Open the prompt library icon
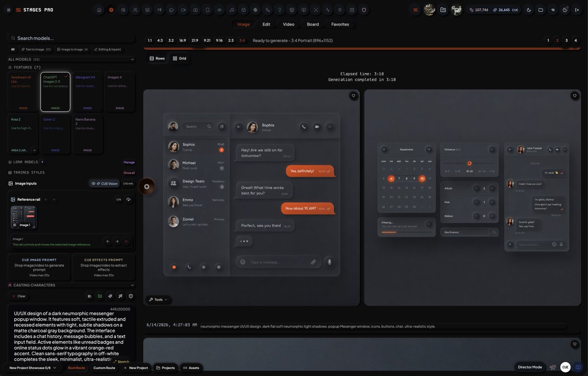The height and width of the screenshot is (376, 588). click(x=90, y=296)
